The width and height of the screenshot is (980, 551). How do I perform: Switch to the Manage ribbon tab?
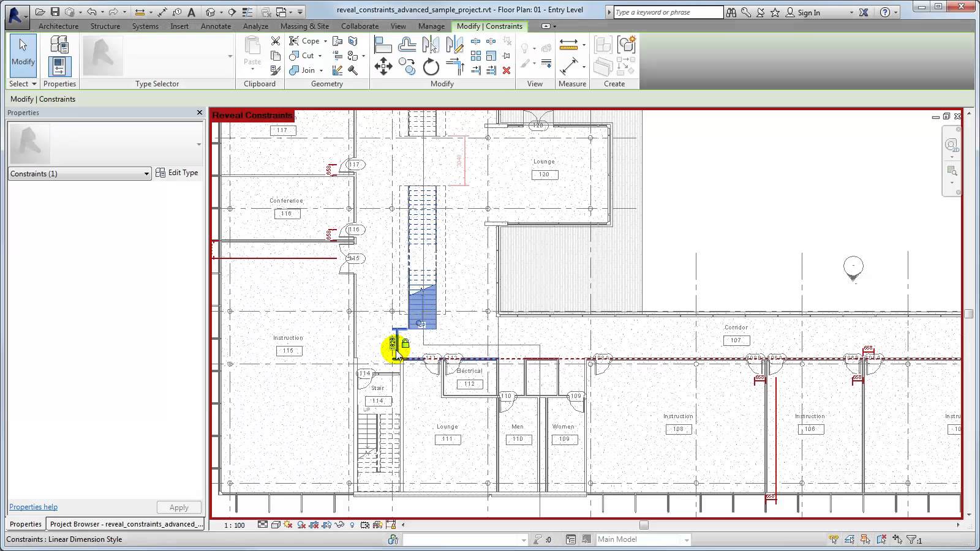tap(431, 26)
